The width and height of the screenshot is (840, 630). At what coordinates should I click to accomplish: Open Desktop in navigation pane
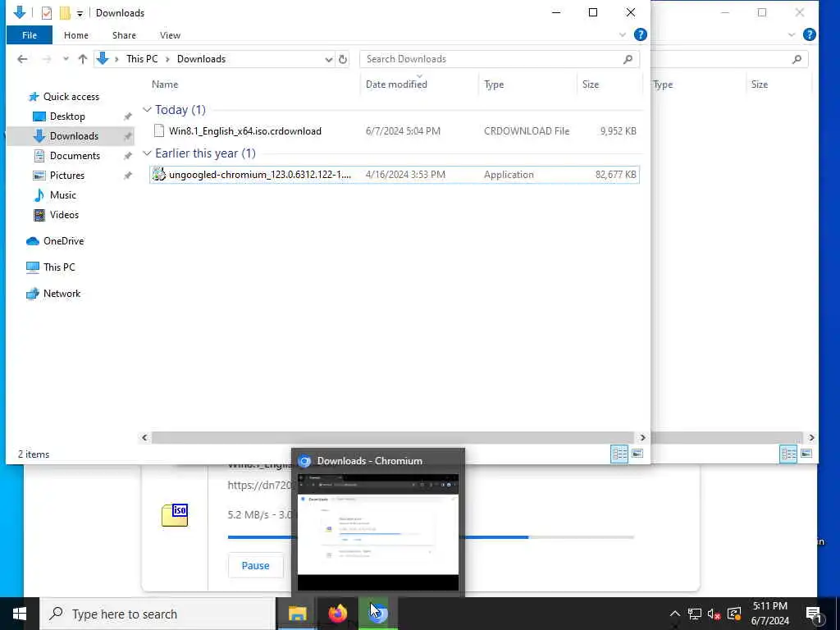click(67, 116)
